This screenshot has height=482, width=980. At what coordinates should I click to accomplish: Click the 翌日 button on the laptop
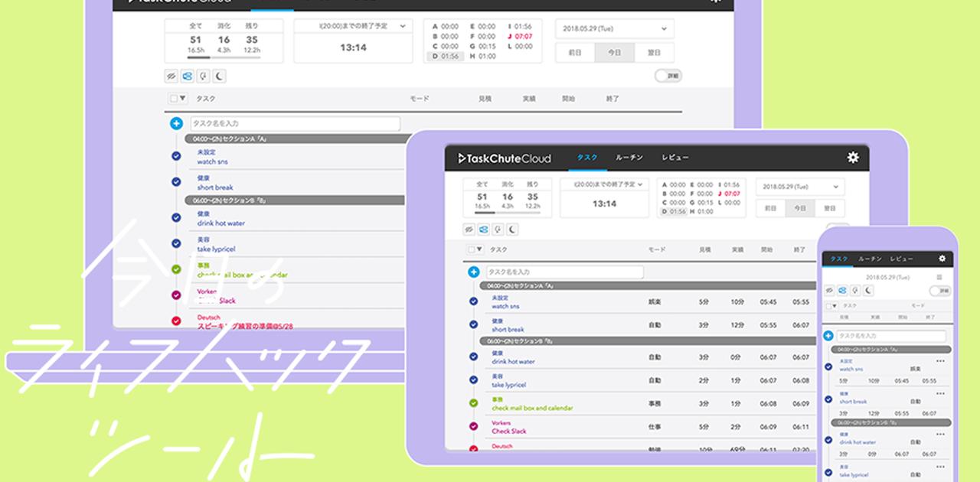(655, 53)
